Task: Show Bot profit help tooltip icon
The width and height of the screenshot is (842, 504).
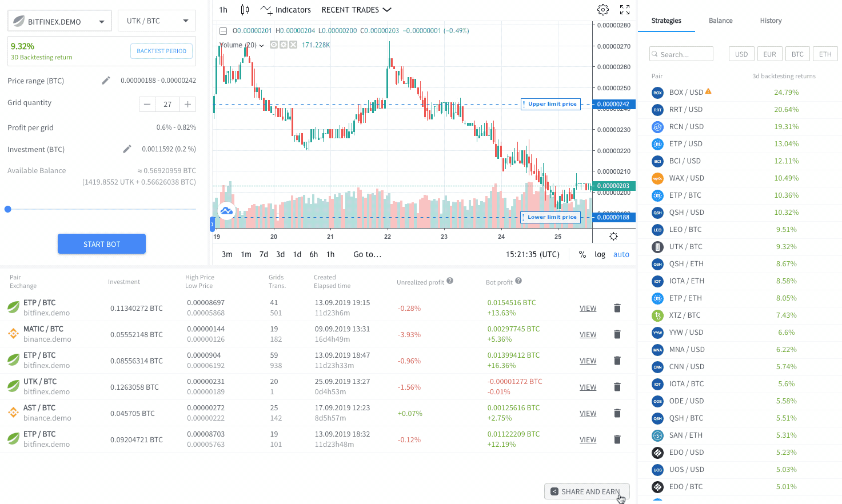Action: pos(518,281)
